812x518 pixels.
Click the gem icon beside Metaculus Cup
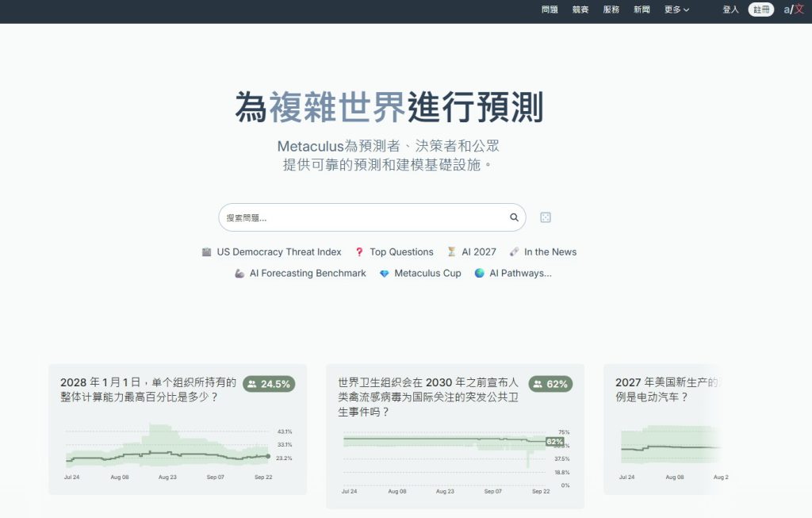pos(385,274)
